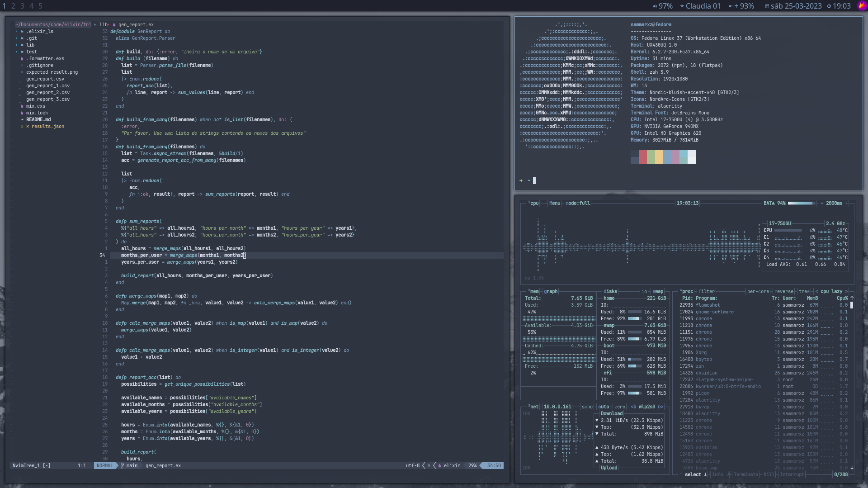Click the Elixir icon in the gen_report.ex winbar
The image size is (868, 488).
click(114, 25)
